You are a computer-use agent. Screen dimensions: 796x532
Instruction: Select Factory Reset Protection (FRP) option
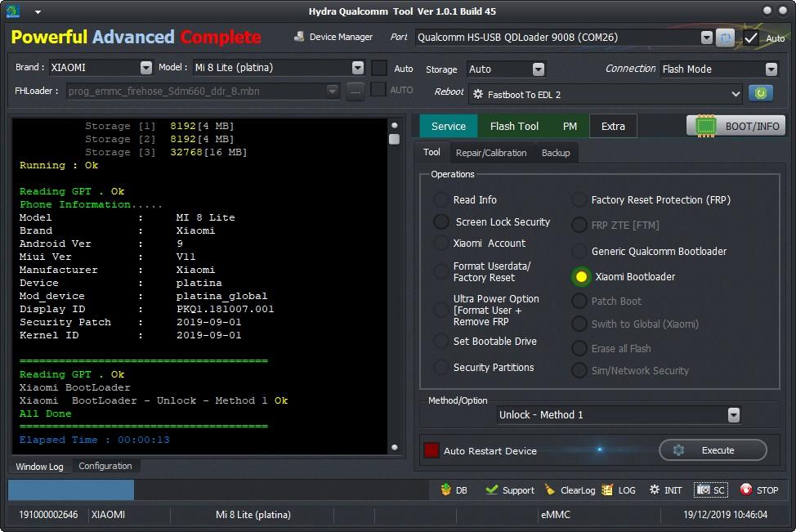579,199
